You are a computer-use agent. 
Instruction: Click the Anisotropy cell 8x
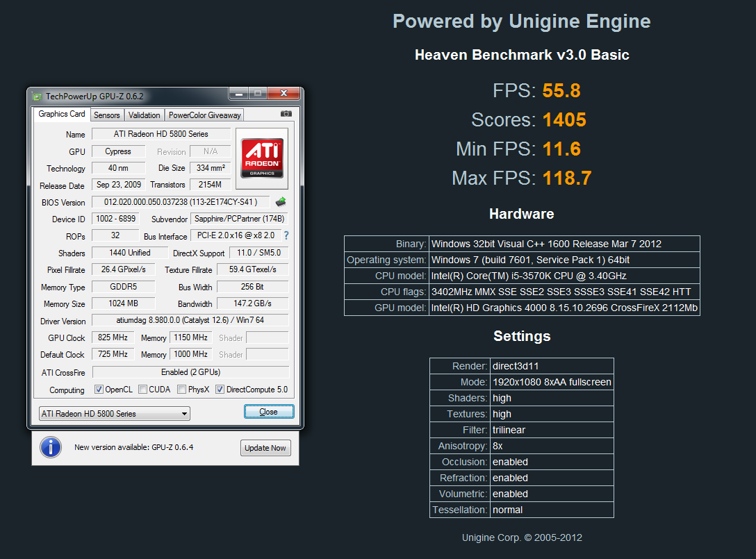tap(552, 446)
